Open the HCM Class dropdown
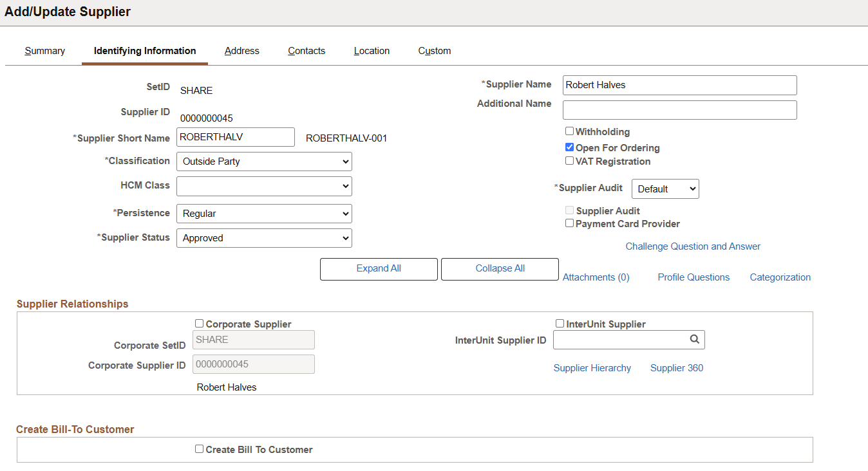 click(x=264, y=186)
